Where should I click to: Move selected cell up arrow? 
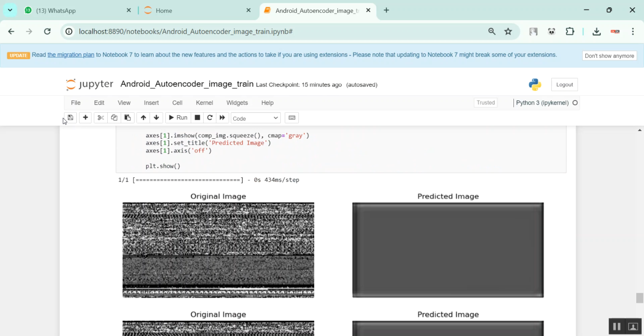(143, 118)
